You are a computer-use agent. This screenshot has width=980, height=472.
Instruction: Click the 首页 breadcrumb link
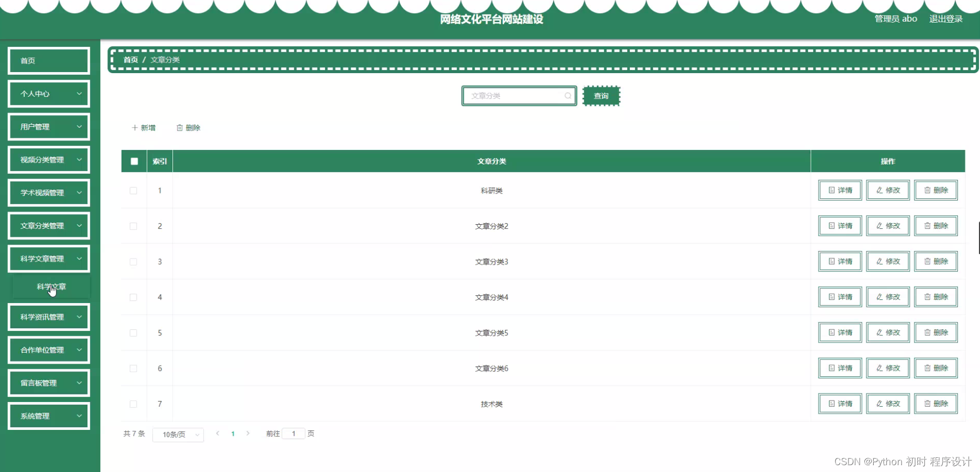click(x=130, y=60)
